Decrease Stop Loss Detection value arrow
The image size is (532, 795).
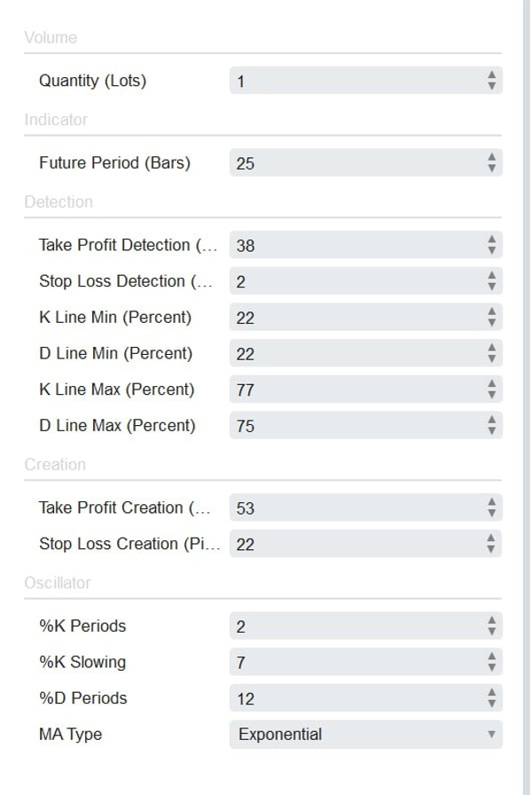[x=491, y=287]
